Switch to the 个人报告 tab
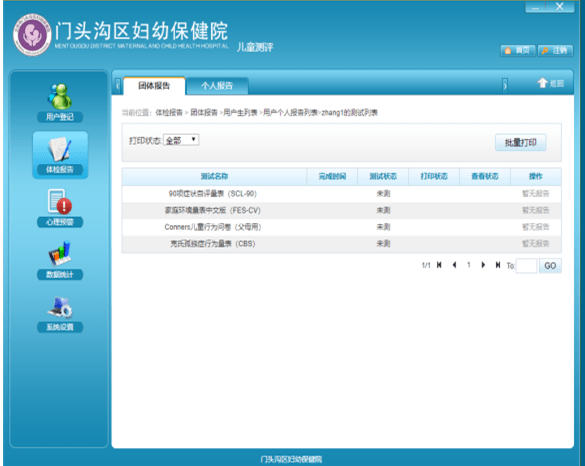Screen dimensions: 585x466 coord(217,86)
